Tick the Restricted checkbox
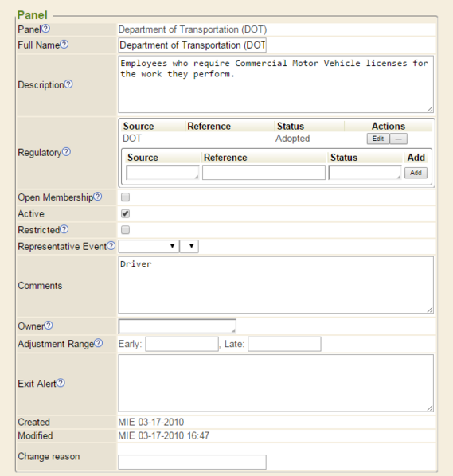 coord(126,230)
